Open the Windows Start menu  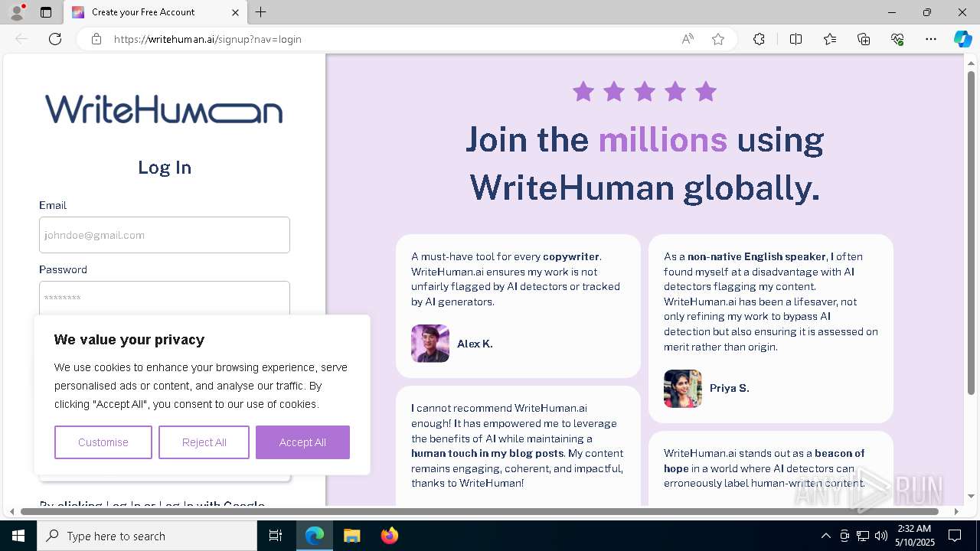point(18,536)
